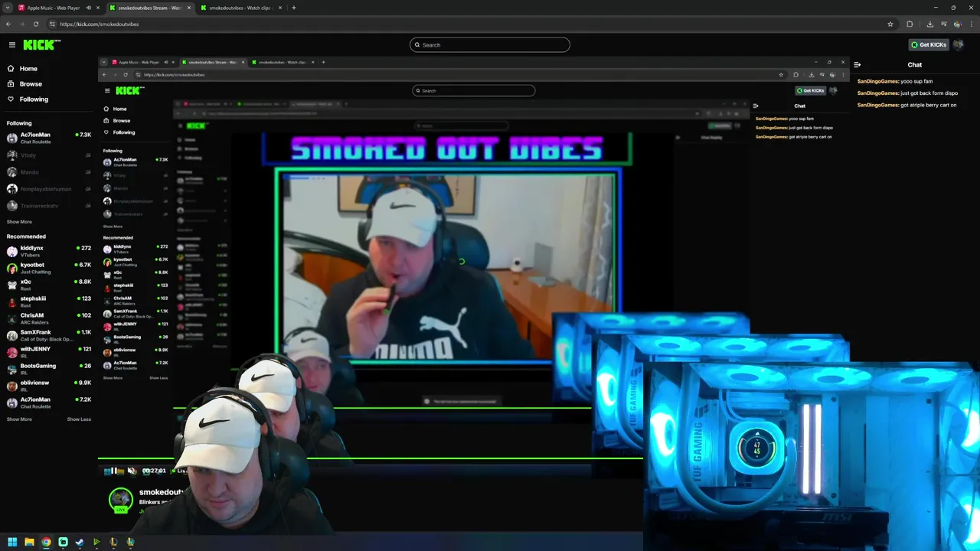
Task: Open the Vitaly channel avatar
Action: (x=11, y=155)
